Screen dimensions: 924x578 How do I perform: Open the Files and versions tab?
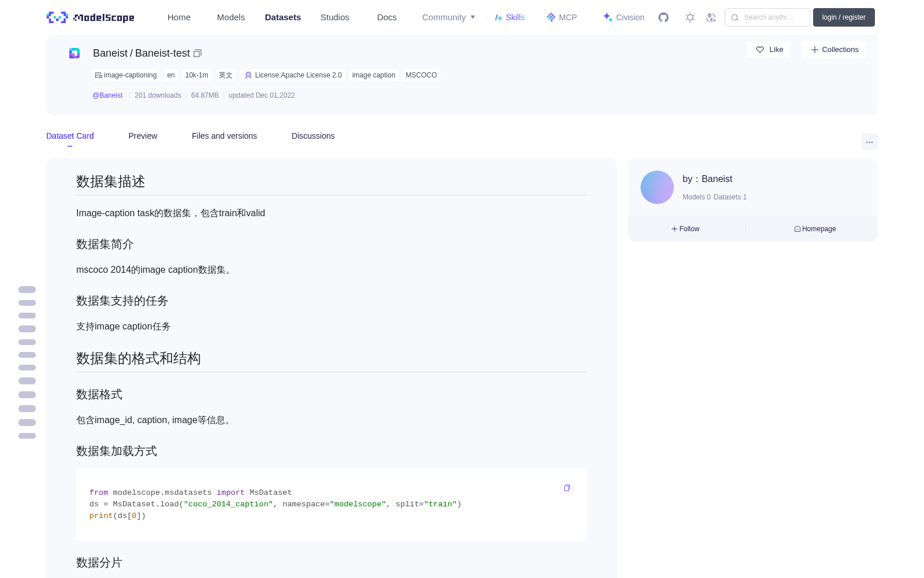[224, 136]
